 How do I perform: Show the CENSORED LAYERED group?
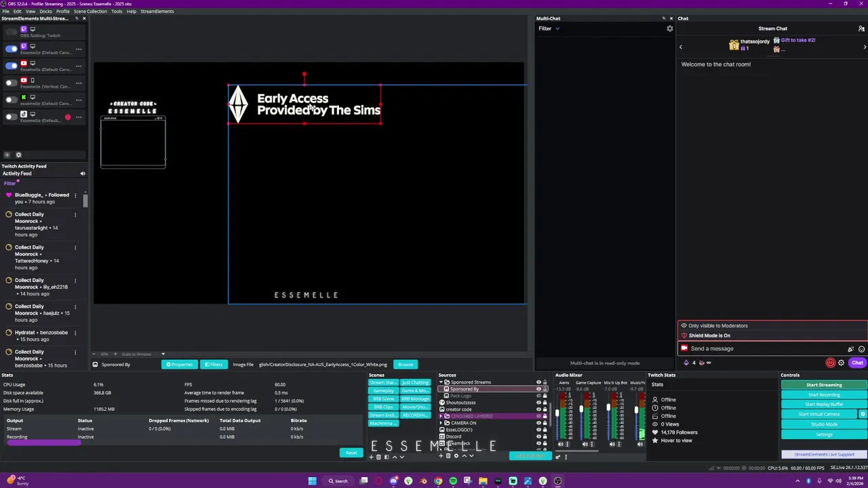pos(539,416)
